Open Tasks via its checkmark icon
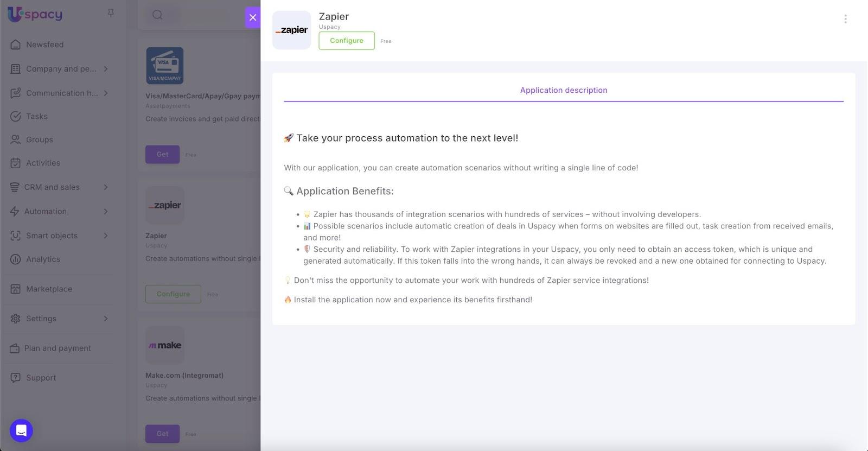Screen dimensions: 868x451 16,116
